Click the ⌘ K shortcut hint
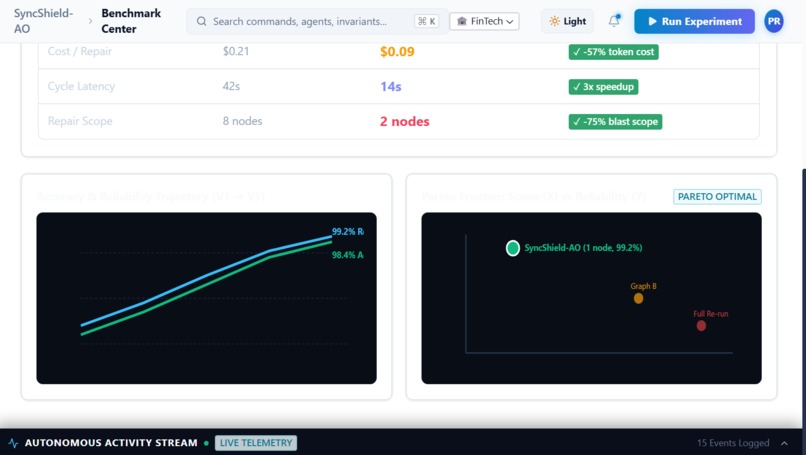Screen dimensions: 806x455 (427, 21)
